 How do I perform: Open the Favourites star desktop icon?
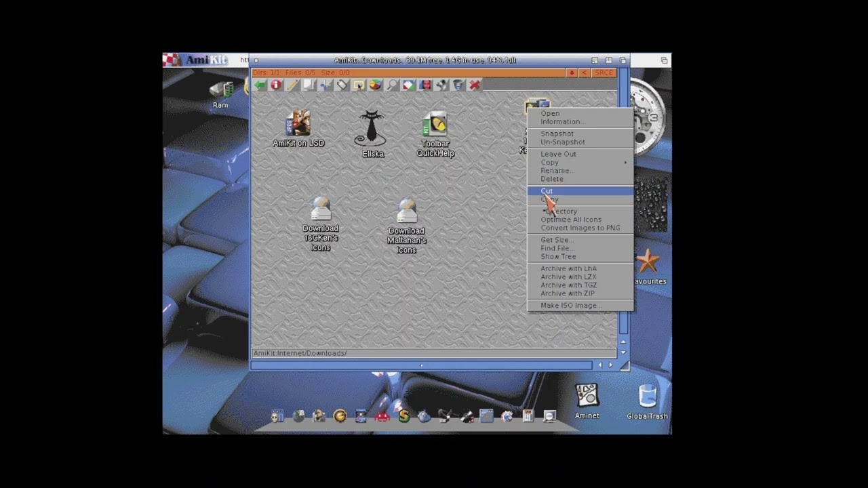pyautogui.click(x=650, y=266)
